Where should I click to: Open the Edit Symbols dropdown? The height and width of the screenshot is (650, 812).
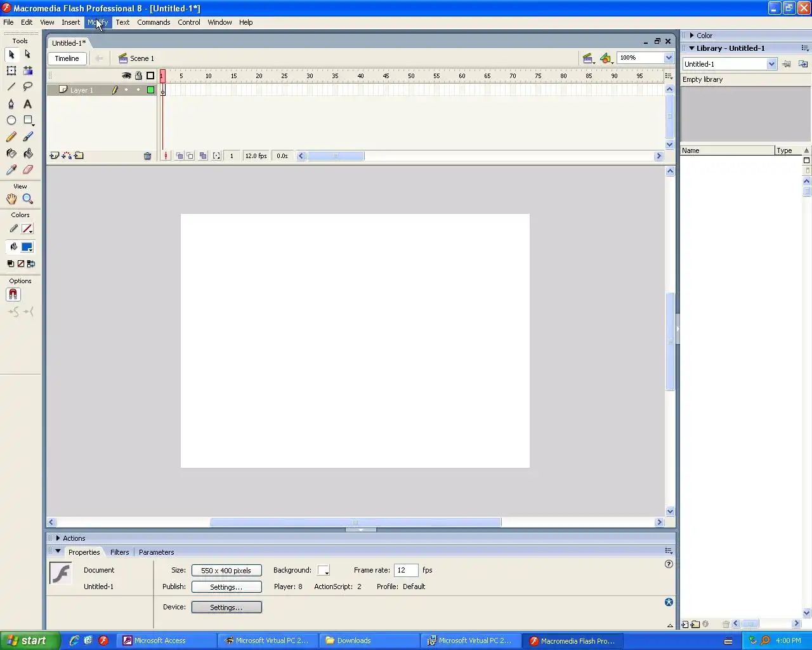point(606,58)
